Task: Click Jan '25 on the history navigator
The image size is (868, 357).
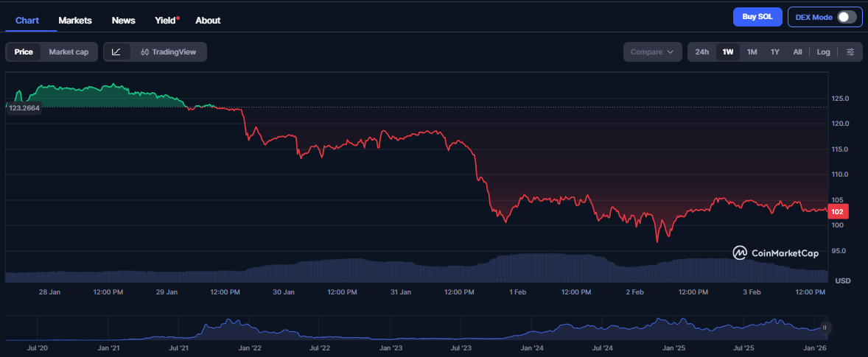Action: [673, 349]
